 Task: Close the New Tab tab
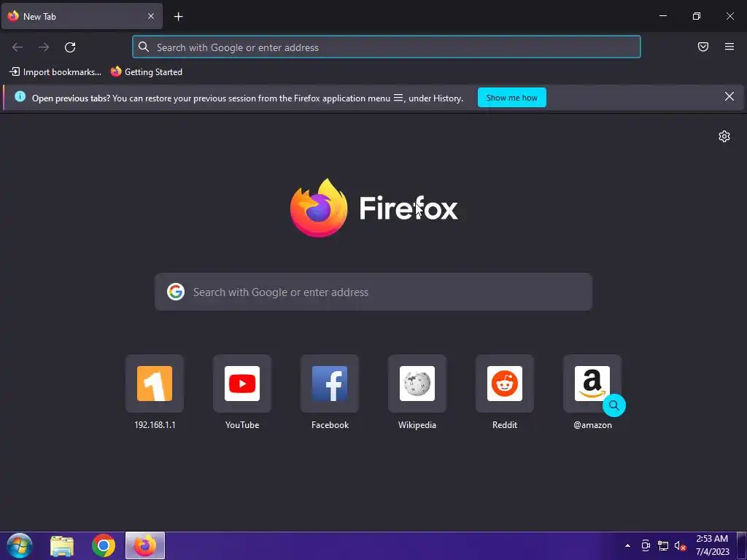[x=150, y=16]
